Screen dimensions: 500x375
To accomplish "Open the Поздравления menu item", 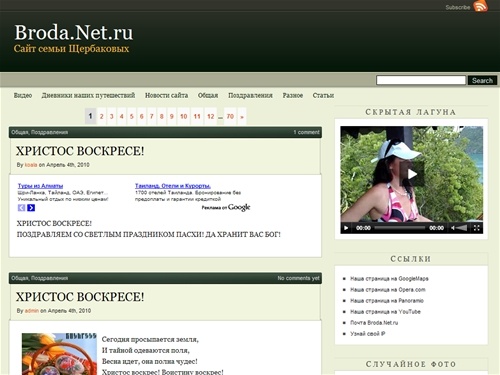I will (250, 95).
